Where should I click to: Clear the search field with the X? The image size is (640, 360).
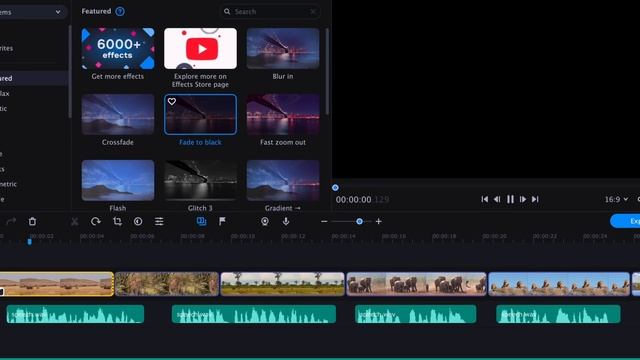(x=313, y=12)
